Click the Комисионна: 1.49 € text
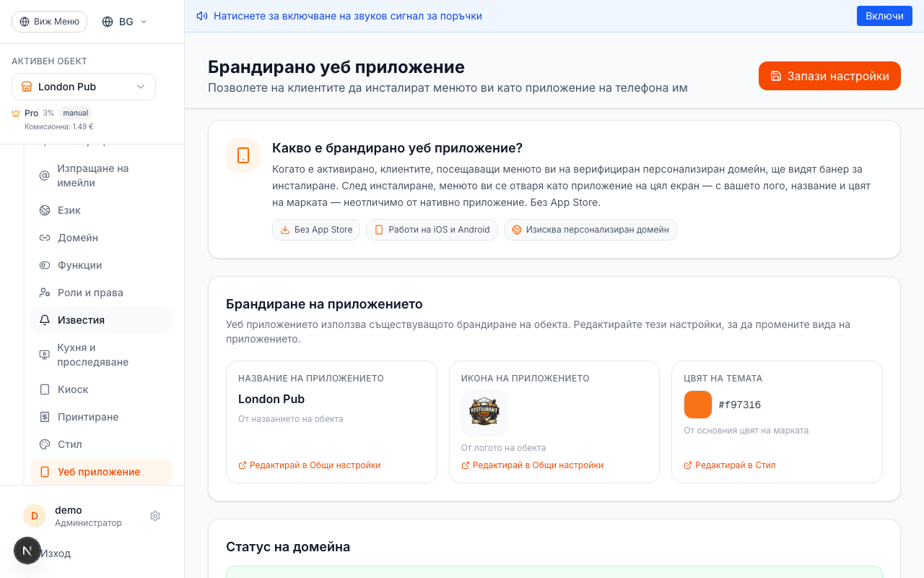 click(x=59, y=126)
